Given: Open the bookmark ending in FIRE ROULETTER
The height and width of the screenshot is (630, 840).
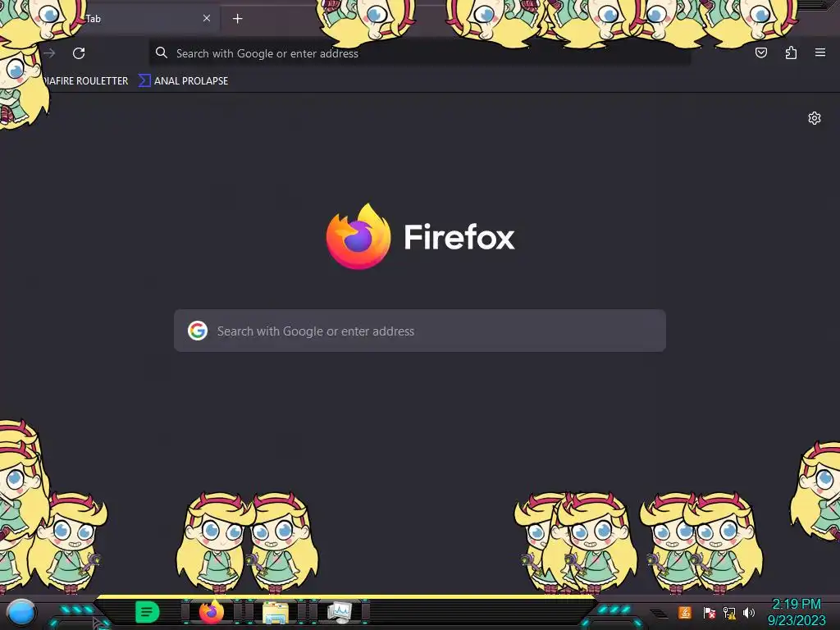Looking at the screenshot, I should point(85,81).
